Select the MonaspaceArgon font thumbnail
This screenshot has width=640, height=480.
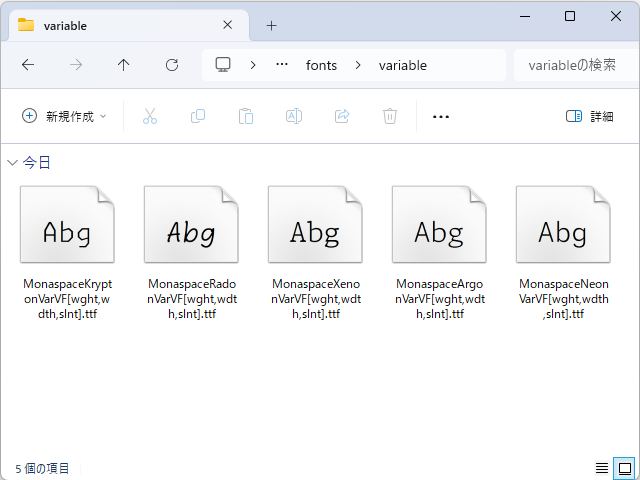(x=439, y=224)
